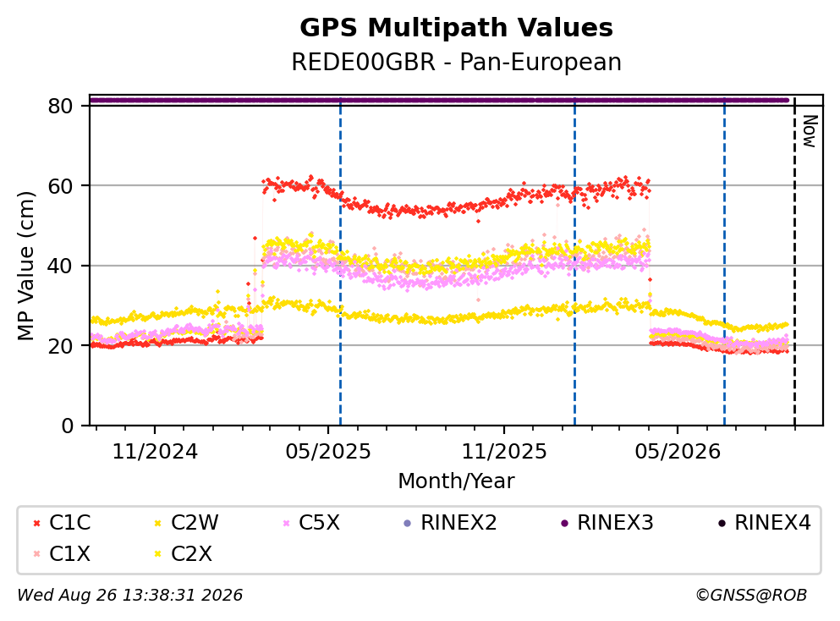840x621 pixels.
Task: Click the C2W yellow legend marker
Action: point(158,523)
